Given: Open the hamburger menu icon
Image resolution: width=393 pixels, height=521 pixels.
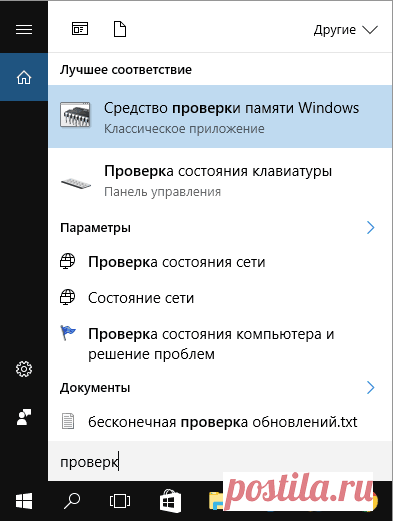Looking at the screenshot, I should click(x=24, y=30).
